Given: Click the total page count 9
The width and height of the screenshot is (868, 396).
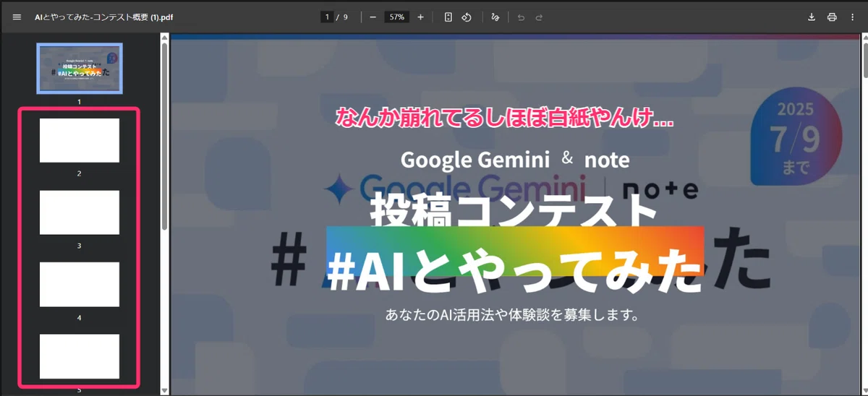Looking at the screenshot, I should [346, 17].
